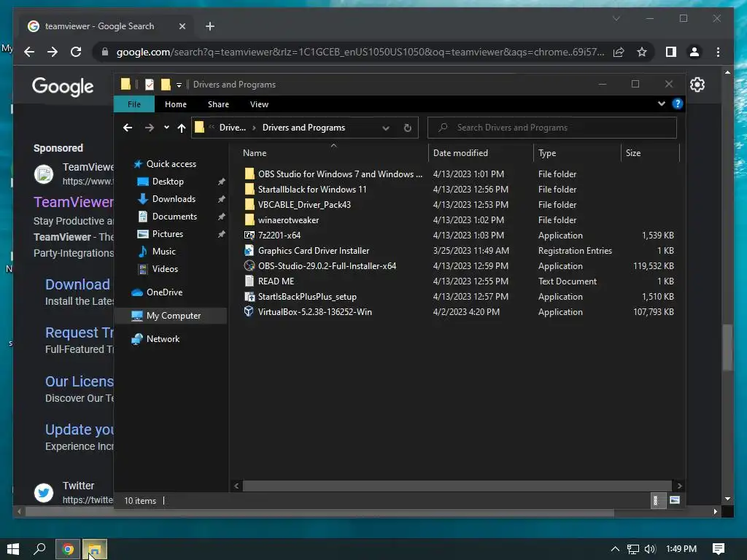Sort by Type column header
This screenshot has width=747, height=560.
click(x=578, y=153)
